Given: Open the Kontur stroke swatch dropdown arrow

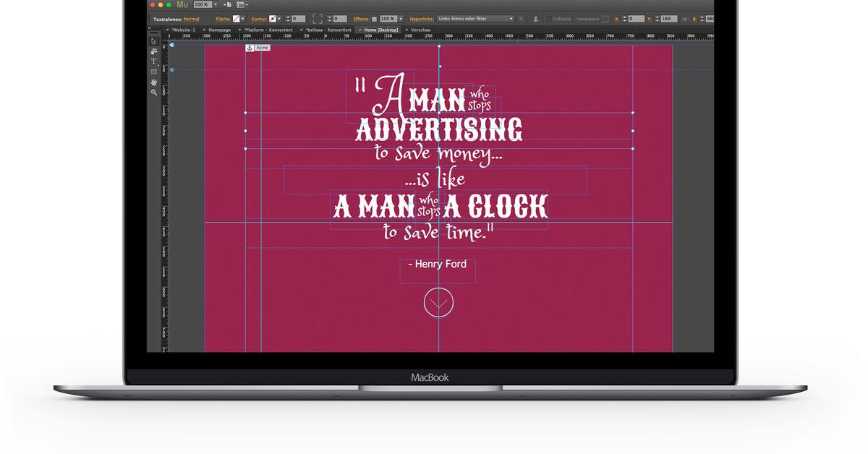Looking at the screenshot, I should [279, 19].
